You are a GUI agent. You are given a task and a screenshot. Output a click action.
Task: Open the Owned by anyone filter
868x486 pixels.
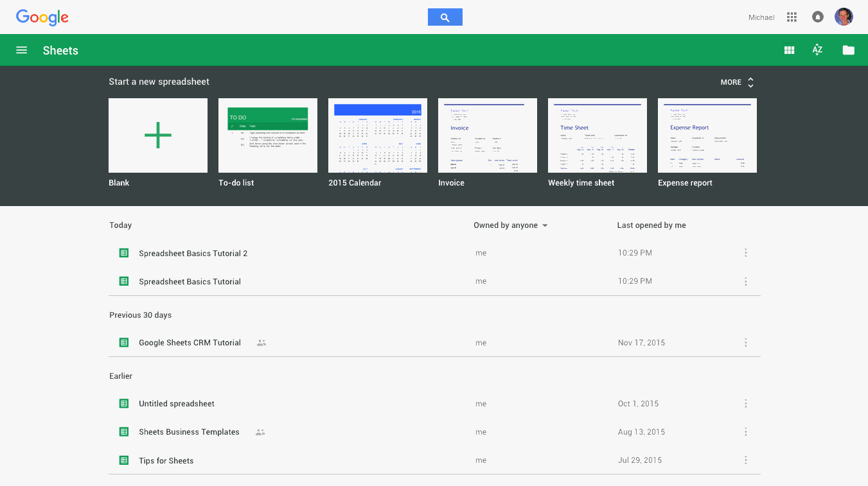pyautogui.click(x=510, y=225)
